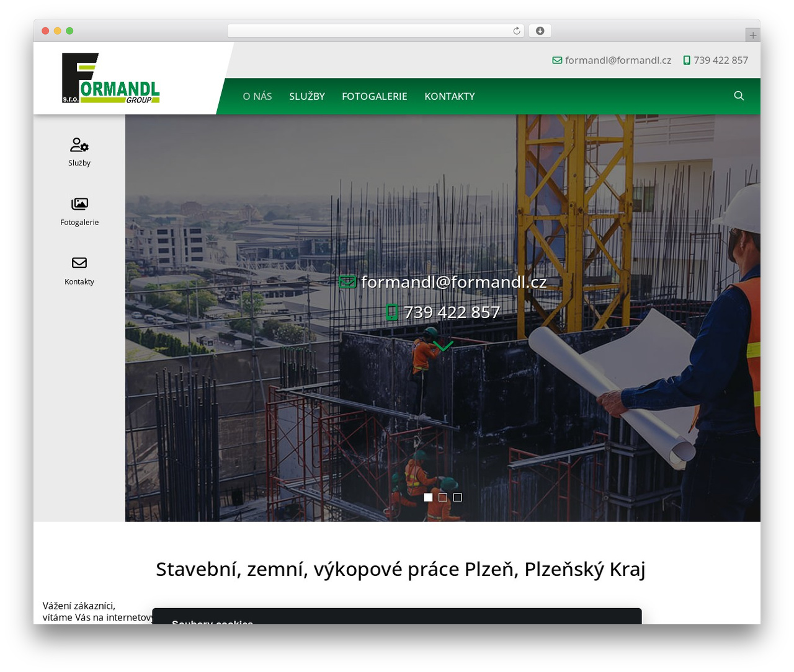
Task: Click the browser window close button
Action: pos(45,31)
